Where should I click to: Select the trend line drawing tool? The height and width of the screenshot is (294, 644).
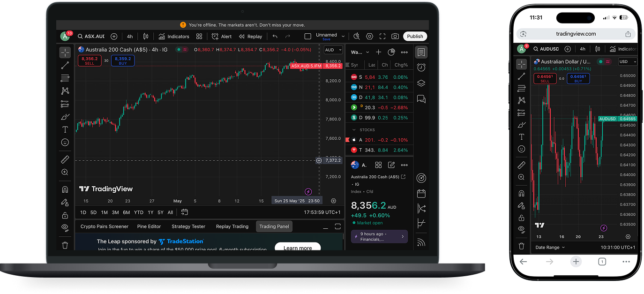coord(65,65)
